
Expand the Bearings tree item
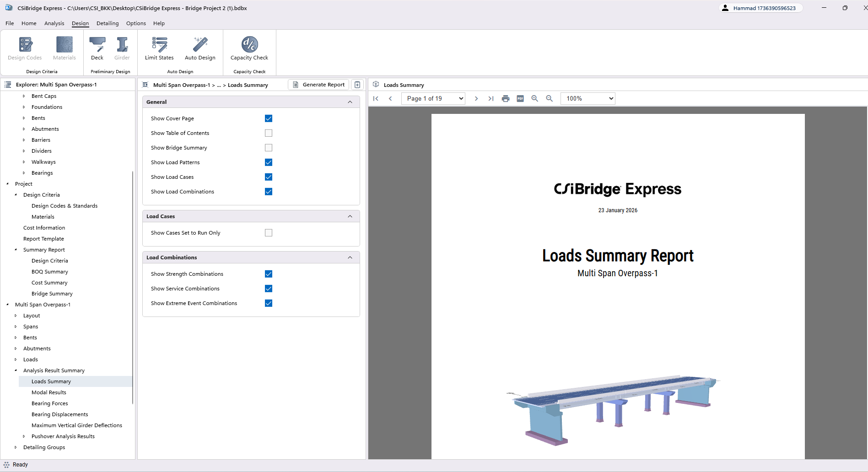point(24,172)
